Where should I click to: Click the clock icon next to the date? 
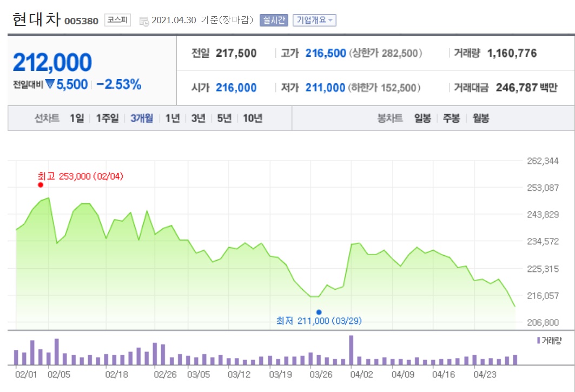(x=144, y=21)
